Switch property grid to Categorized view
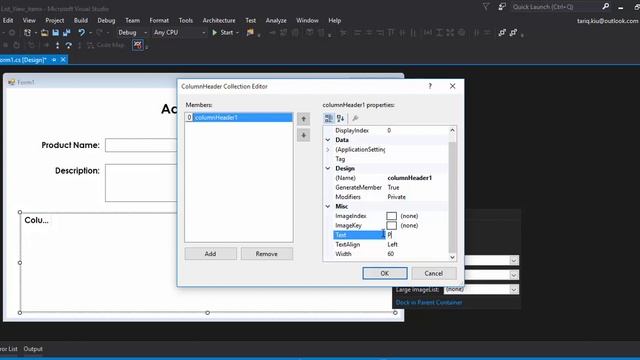The image size is (640, 360). pos(329,118)
